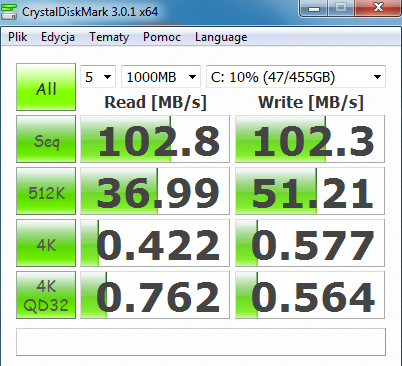Select the 512K write result 51.21
The image size is (402, 366).
310,191
